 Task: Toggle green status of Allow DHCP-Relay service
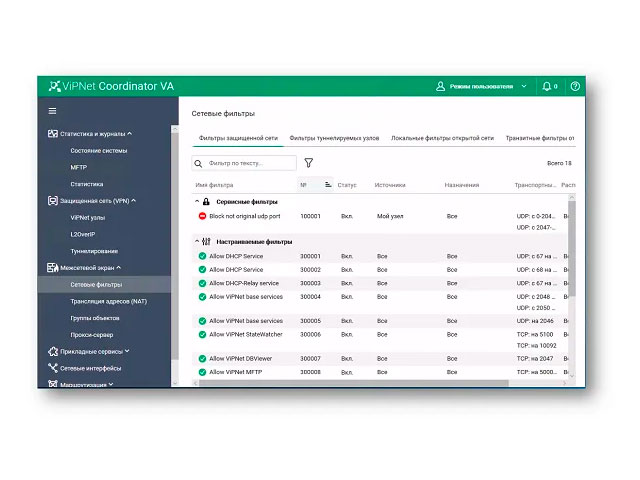[x=202, y=283]
